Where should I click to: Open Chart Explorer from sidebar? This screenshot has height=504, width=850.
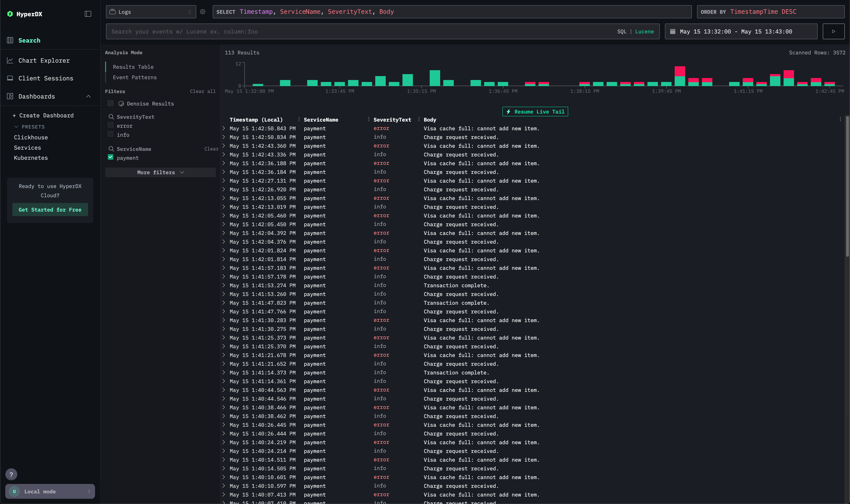click(x=44, y=61)
